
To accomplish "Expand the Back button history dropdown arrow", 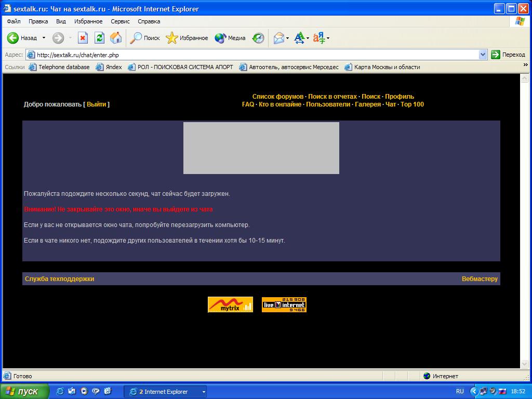I will point(44,38).
